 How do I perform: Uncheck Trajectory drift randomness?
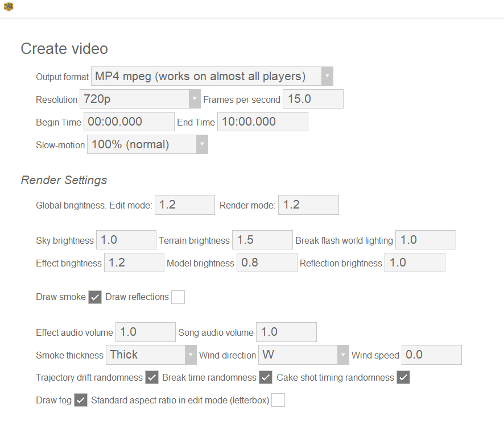coord(152,377)
